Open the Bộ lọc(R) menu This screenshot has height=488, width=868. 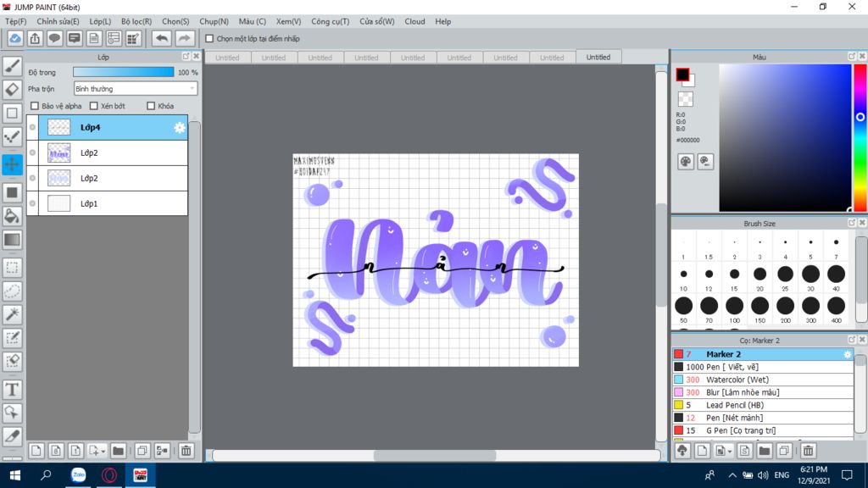pyautogui.click(x=136, y=21)
